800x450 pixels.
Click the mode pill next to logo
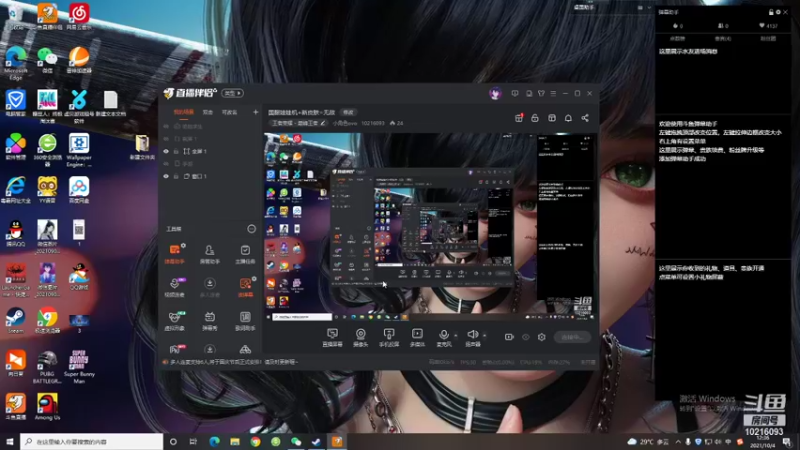[x=232, y=93]
